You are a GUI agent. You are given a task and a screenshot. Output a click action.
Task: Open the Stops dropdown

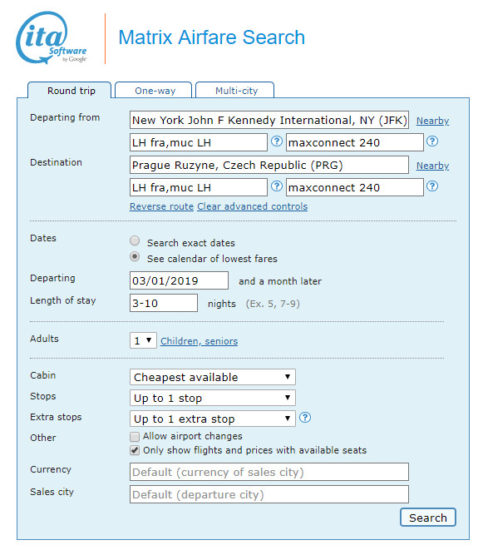click(213, 398)
